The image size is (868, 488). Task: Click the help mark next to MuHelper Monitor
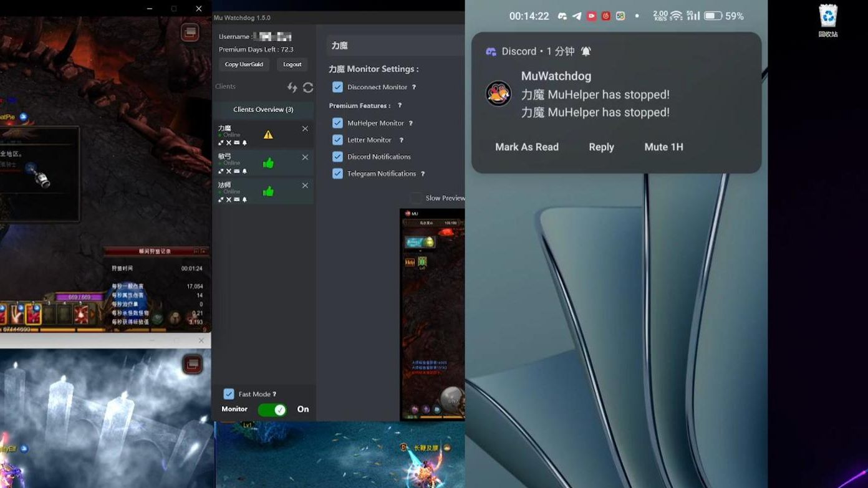[x=410, y=123]
